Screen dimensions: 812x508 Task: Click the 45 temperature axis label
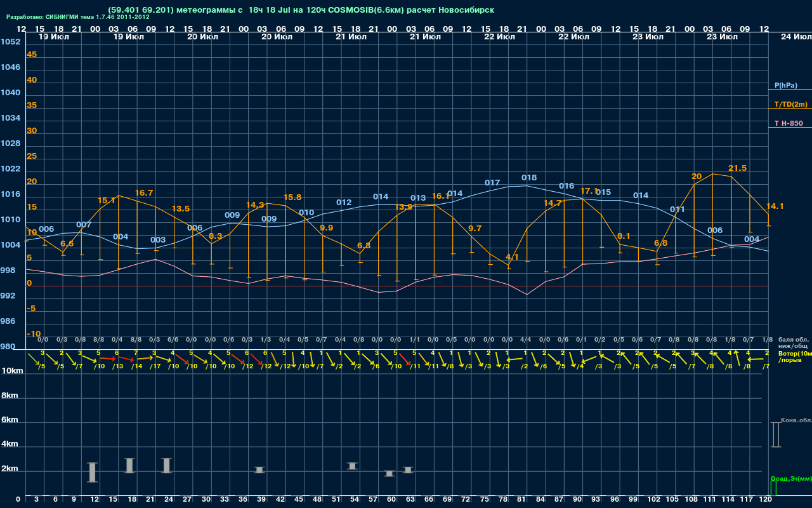[32, 55]
